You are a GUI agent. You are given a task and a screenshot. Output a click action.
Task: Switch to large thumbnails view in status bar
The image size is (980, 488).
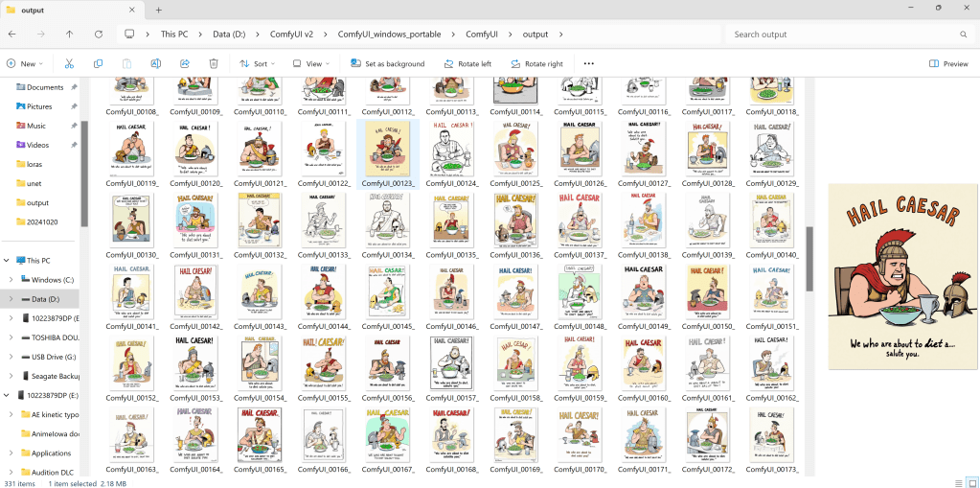point(970,482)
